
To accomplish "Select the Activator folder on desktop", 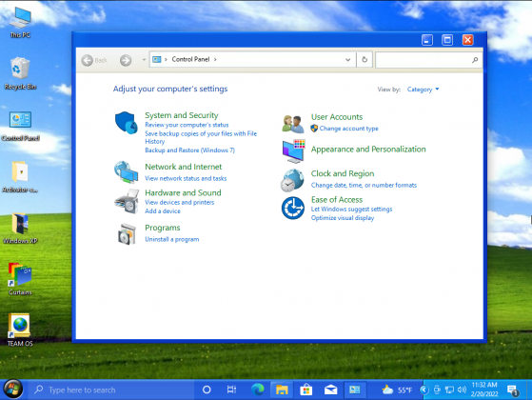I will 20,176.
